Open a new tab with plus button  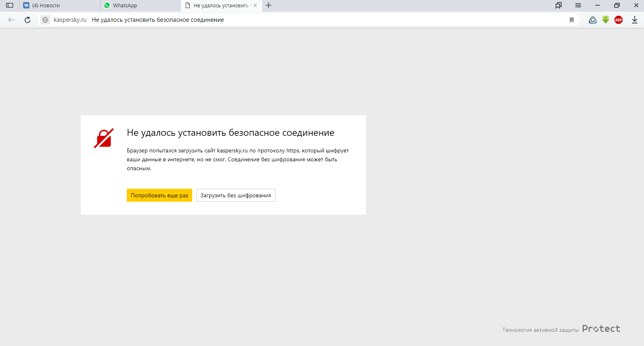pos(269,5)
